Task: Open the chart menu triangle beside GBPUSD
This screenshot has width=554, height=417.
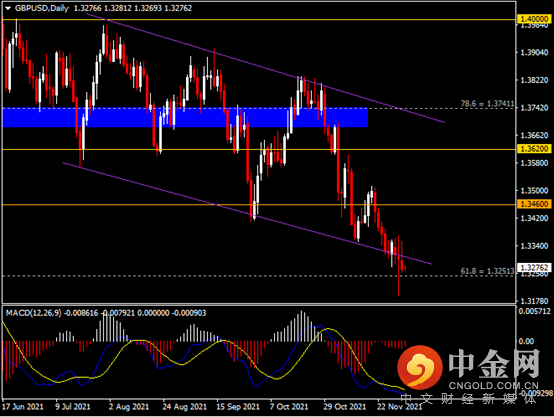Action: [x=8, y=8]
